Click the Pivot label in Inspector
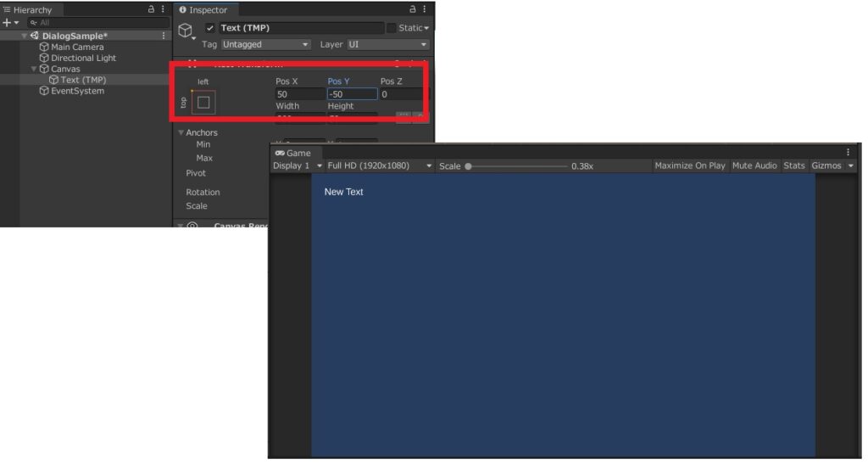The width and height of the screenshot is (868, 465). 196,173
